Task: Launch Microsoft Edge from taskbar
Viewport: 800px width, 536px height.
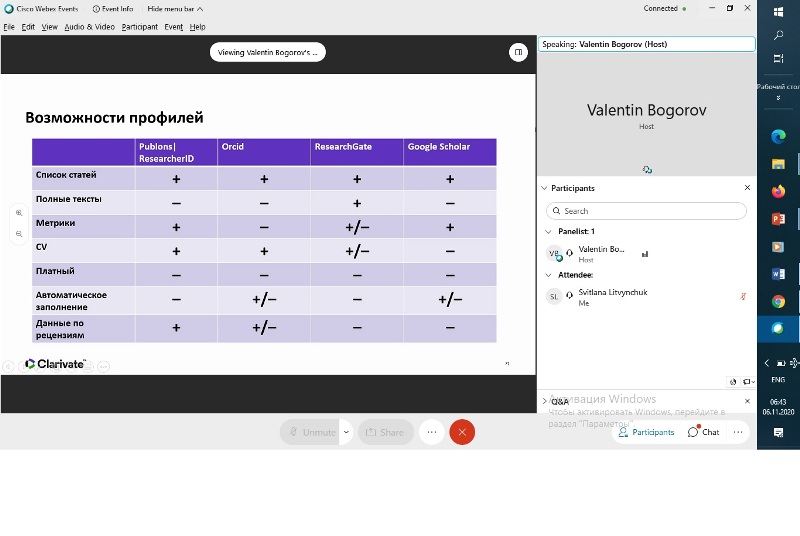Action: coord(778,136)
